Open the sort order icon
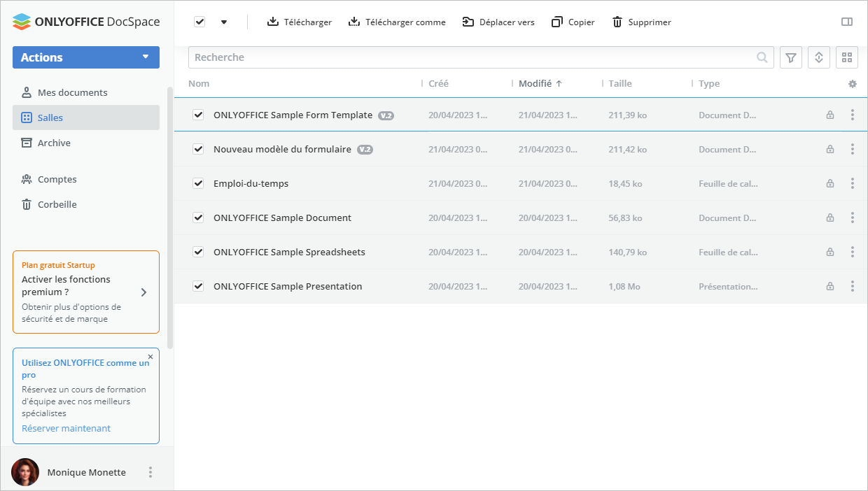Viewport: 868px width, 491px height. [x=819, y=57]
